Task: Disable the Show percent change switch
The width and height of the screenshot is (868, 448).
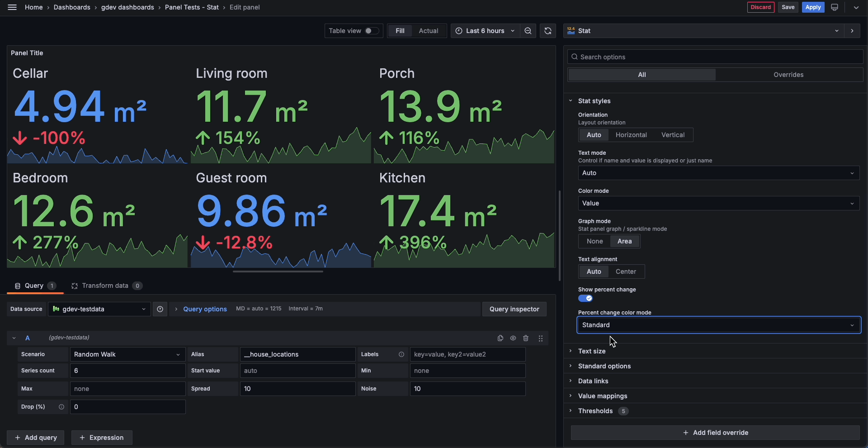Action: 585,298
